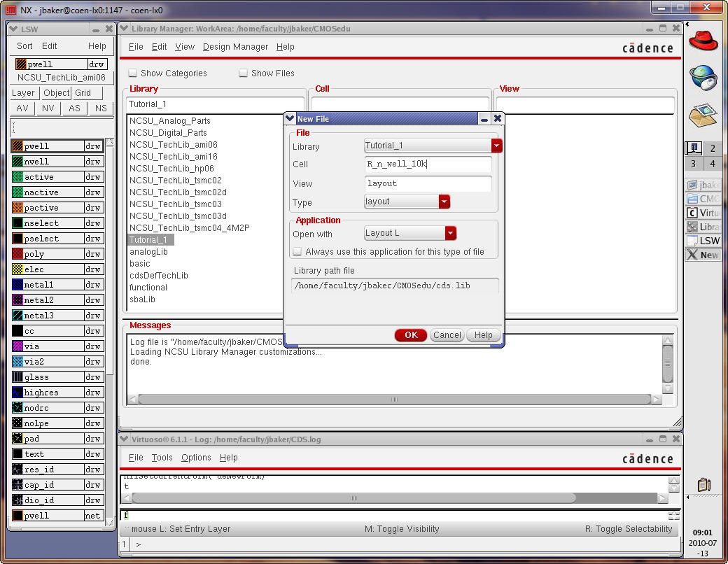Open the globe web browser launcher icon
Viewport: 728px width, 564px height.
point(703,77)
